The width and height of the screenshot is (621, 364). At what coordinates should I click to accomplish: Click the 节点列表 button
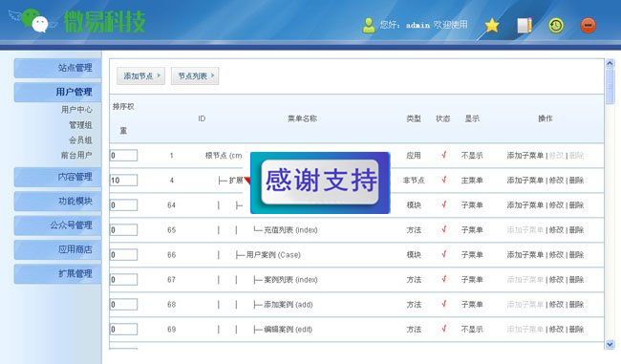[x=195, y=75]
